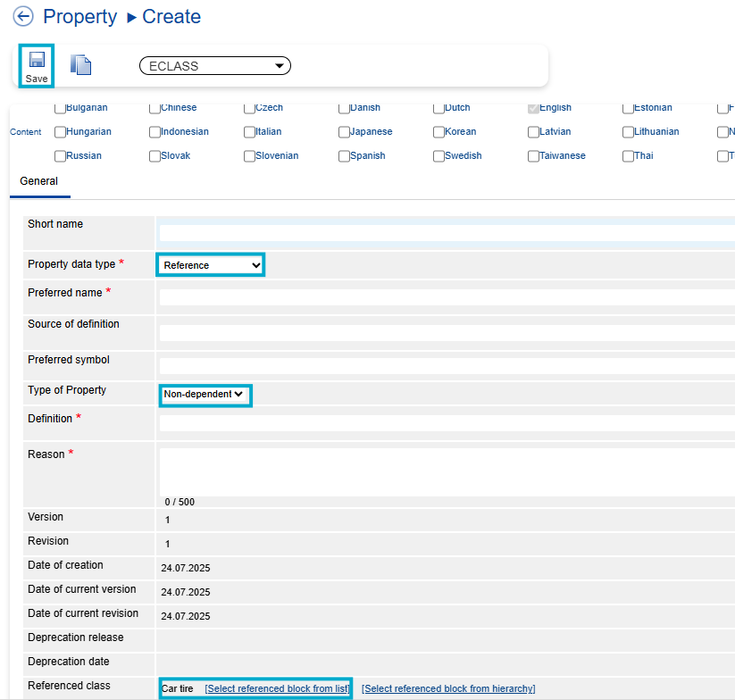
Task: Click Select referenced block from list link
Action: pyautogui.click(x=276, y=689)
